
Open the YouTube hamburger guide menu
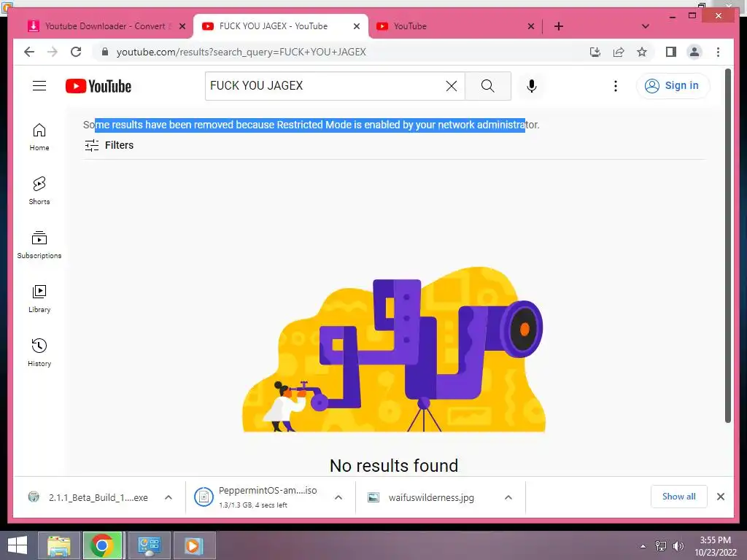(39, 86)
